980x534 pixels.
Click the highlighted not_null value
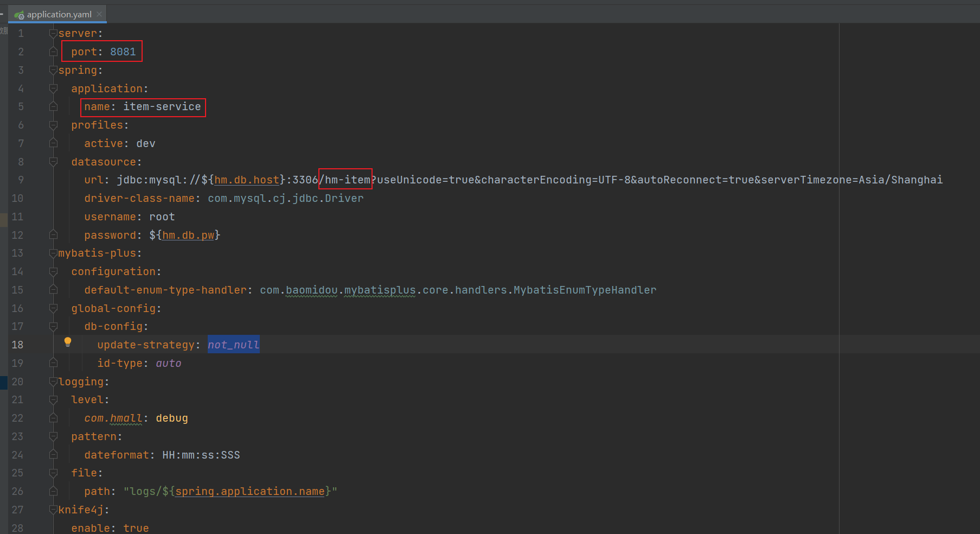pos(234,345)
